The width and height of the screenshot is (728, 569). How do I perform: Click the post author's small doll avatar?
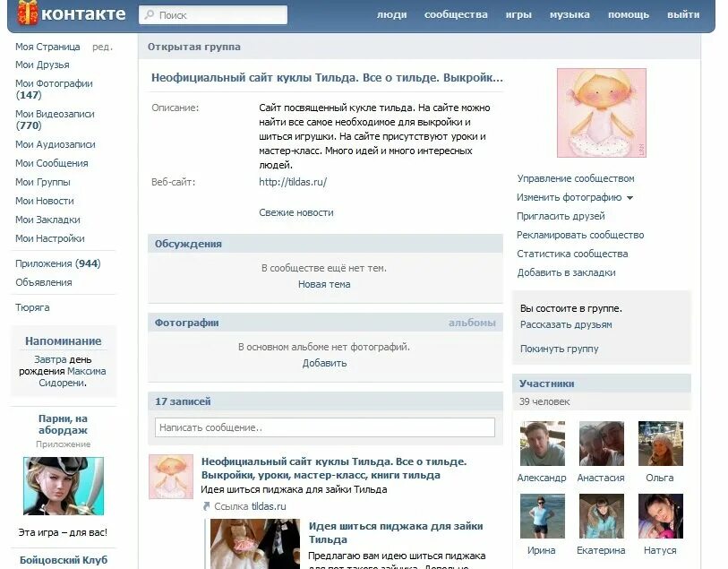tap(171, 477)
